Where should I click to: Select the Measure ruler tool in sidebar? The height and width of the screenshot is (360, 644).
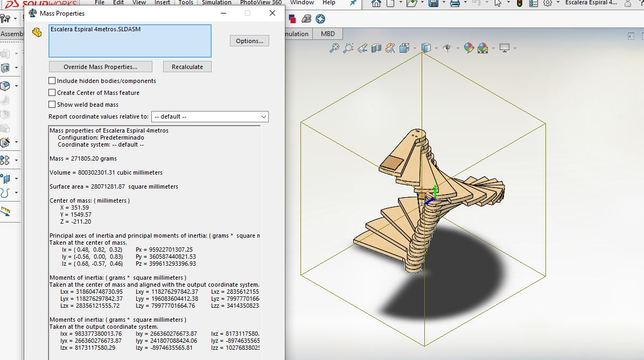[x=5, y=211]
